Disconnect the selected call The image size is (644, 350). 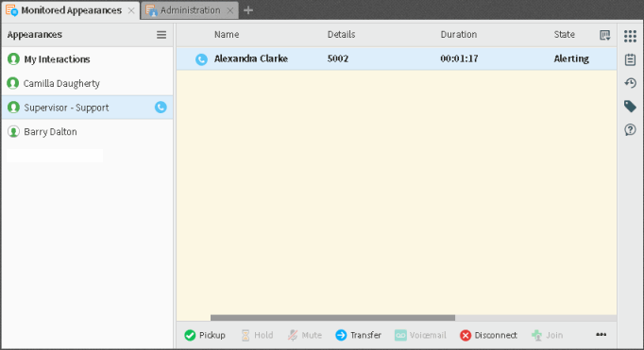488,335
